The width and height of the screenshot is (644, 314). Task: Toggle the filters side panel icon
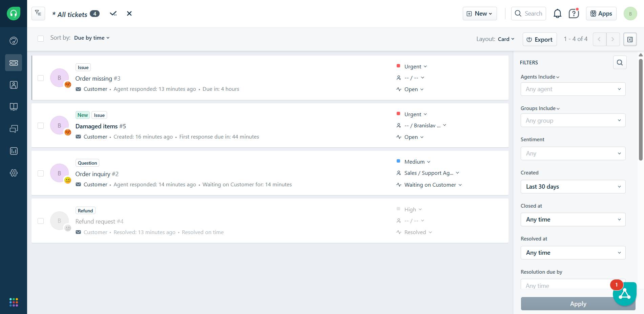[x=630, y=39]
